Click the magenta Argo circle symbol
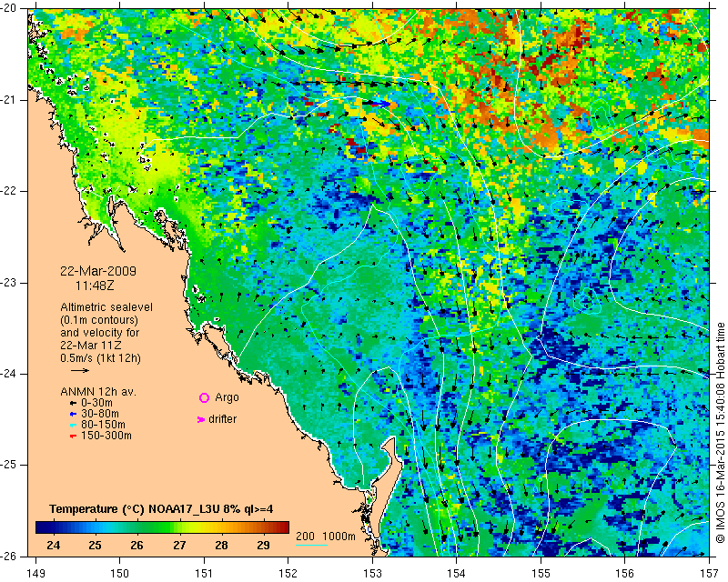 click(x=204, y=397)
